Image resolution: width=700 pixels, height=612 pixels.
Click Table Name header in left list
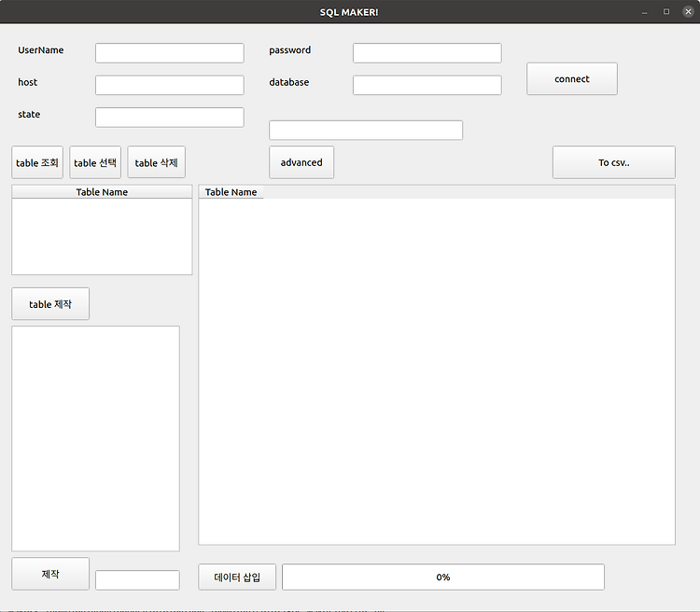coord(102,192)
